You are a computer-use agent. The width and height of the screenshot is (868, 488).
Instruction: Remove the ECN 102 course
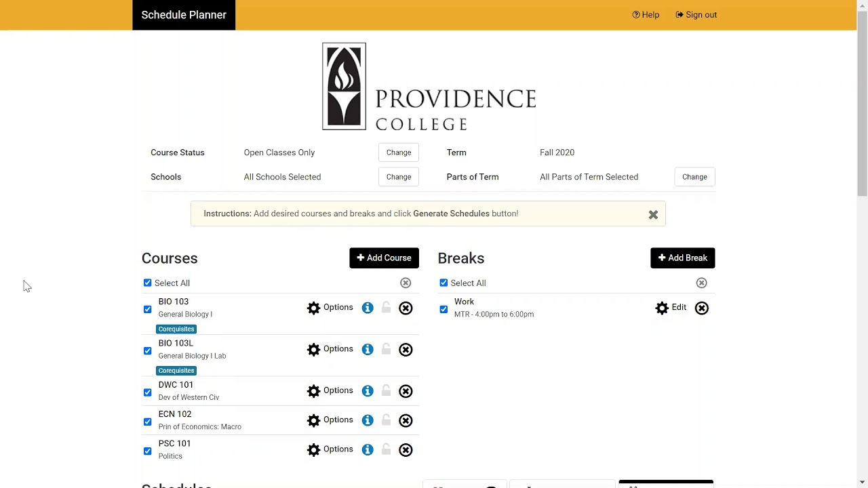click(x=406, y=420)
